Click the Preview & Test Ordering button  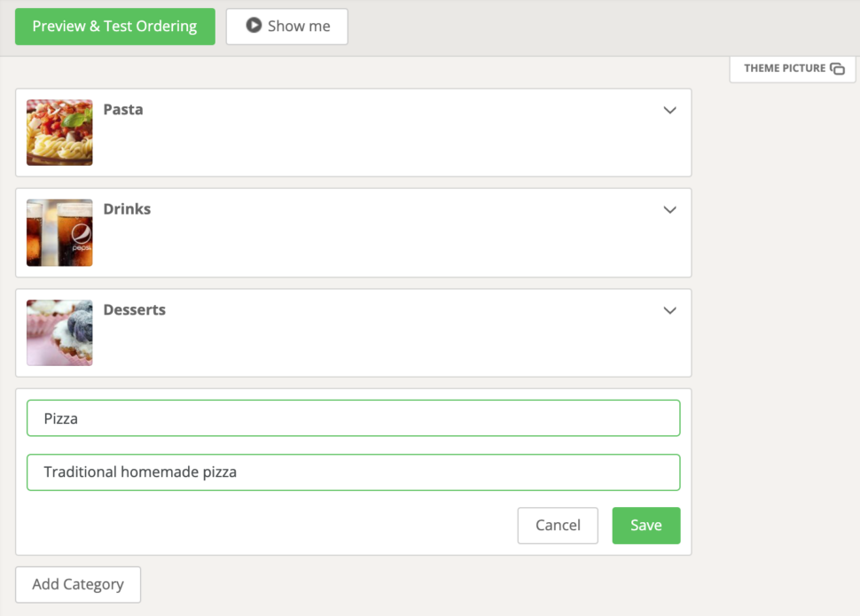(114, 27)
